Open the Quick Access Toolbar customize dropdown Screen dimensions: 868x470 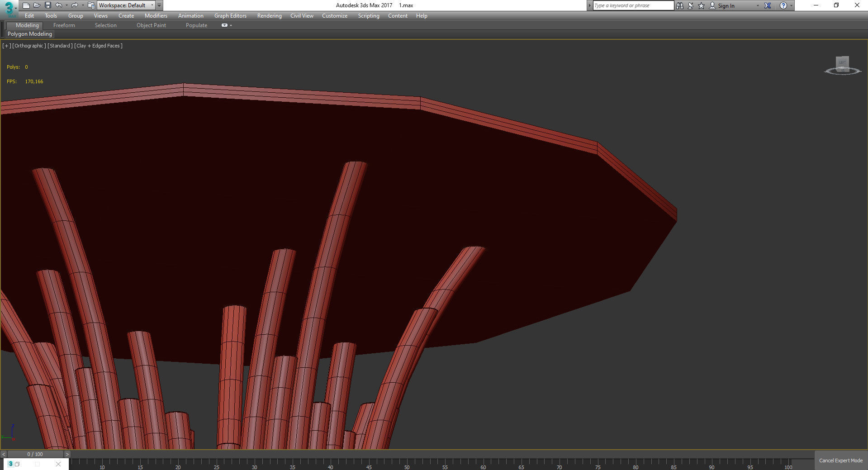159,5
